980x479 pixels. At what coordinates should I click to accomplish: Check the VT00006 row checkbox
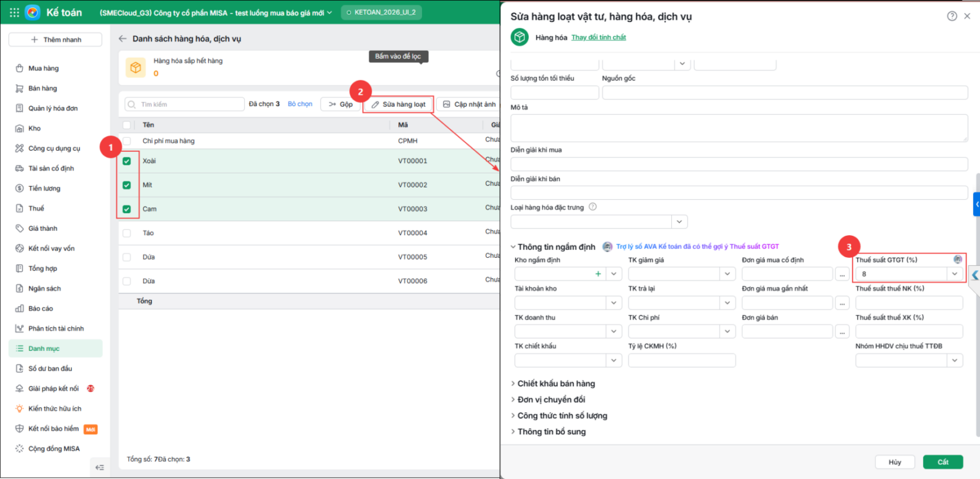coord(127,281)
